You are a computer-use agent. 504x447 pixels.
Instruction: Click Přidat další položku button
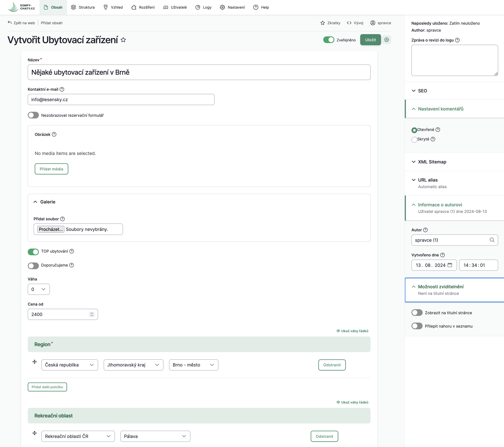(47, 387)
